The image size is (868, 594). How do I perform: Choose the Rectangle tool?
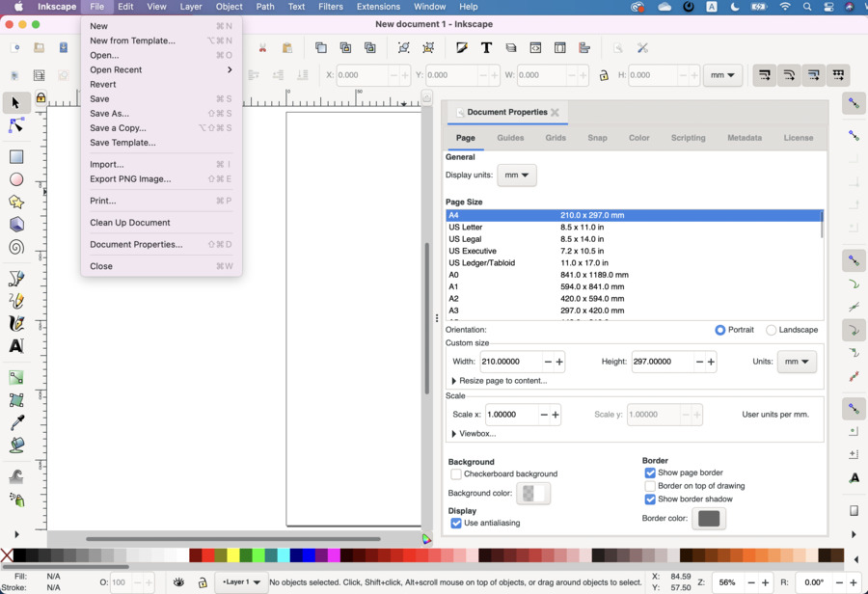(x=16, y=156)
